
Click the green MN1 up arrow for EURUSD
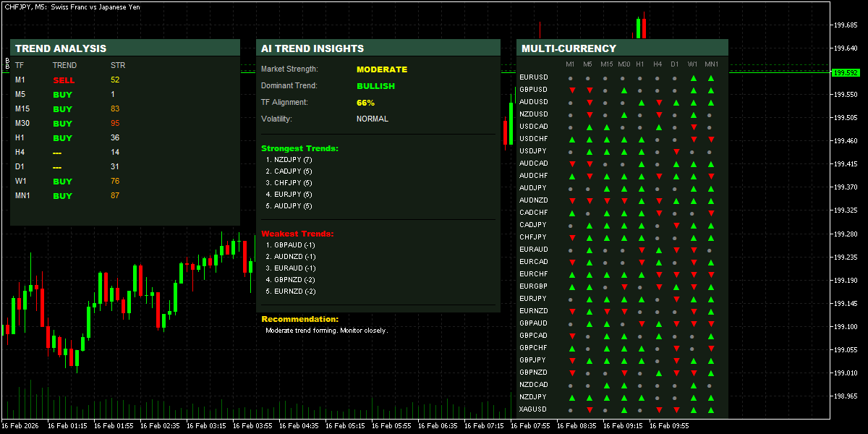pyautogui.click(x=710, y=77)
